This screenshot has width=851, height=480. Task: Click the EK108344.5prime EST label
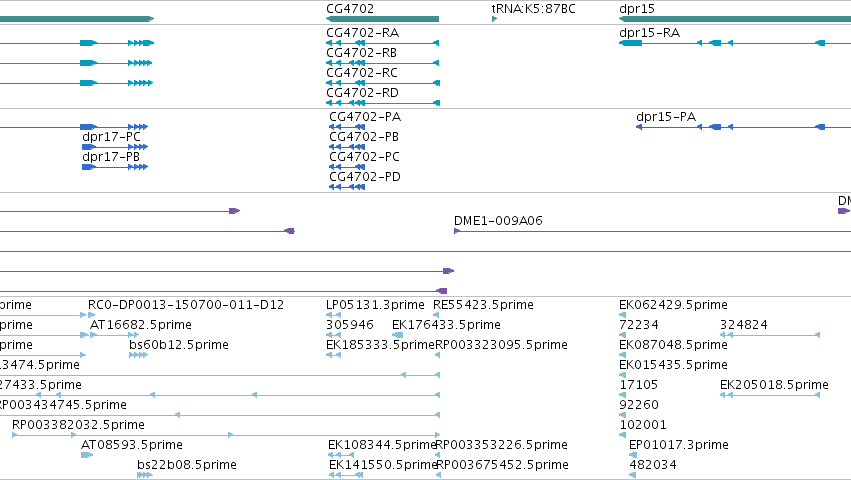click(x=383, y=446)
